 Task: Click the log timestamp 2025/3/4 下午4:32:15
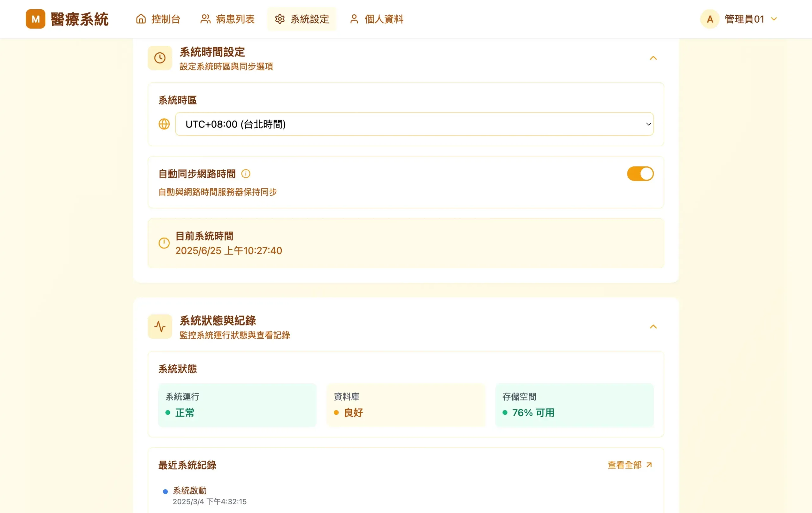209,502
